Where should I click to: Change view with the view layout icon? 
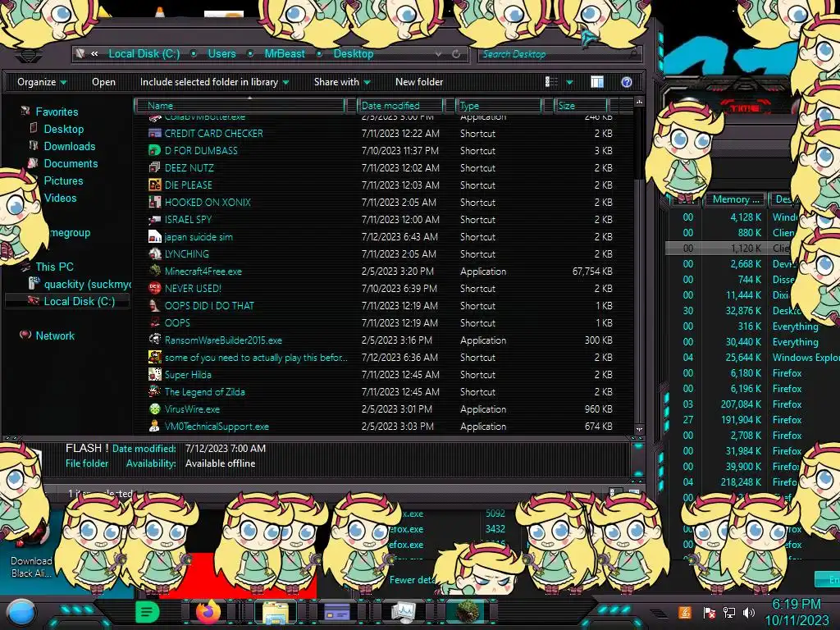pos(552,81)
